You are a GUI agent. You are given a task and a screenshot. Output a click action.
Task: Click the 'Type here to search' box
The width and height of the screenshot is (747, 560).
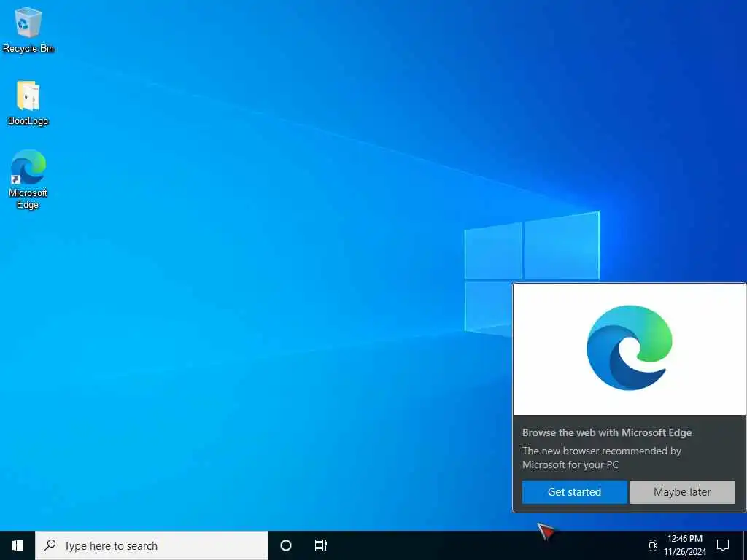[152, 545]
